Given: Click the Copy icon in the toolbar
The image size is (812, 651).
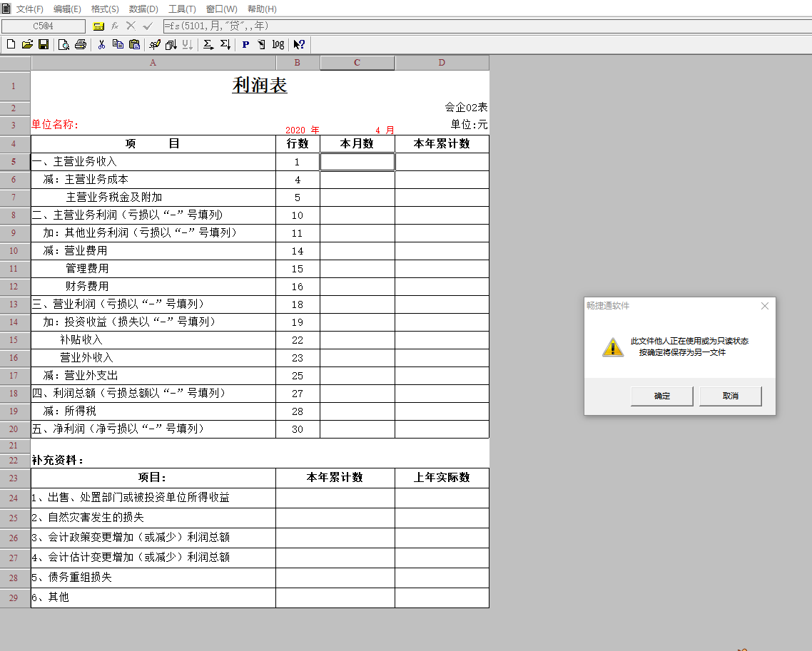Looking at the screenshot, I should click(118, 44).
